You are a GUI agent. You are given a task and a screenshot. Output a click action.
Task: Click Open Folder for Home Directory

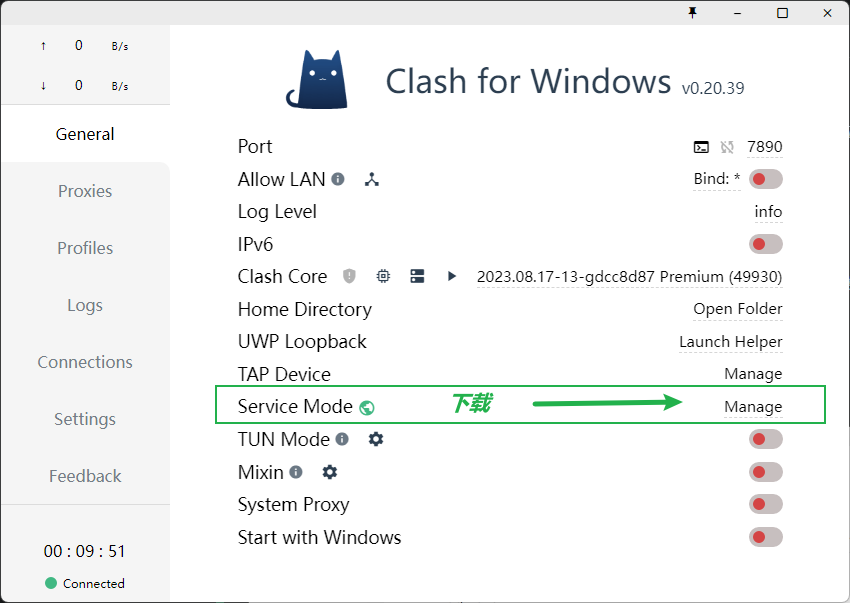[738, 309]
